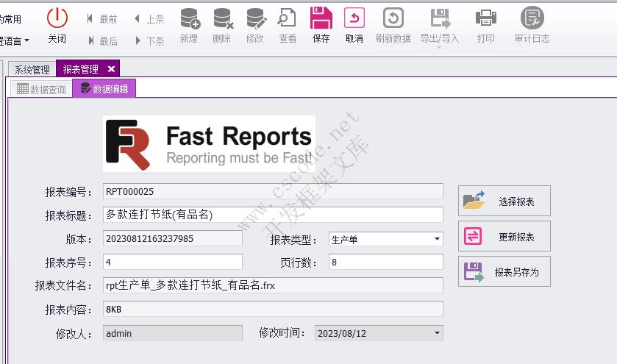
Task: Click the 版本 version field
Action: coord(172,238)
